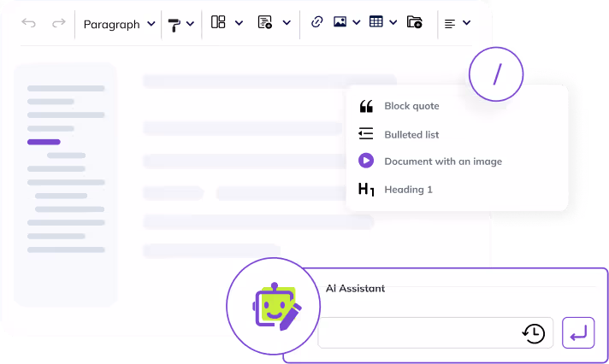This screenshot has width=609, height=364.
Task: Select Document with an image option
Action: (x=442, y=161)
